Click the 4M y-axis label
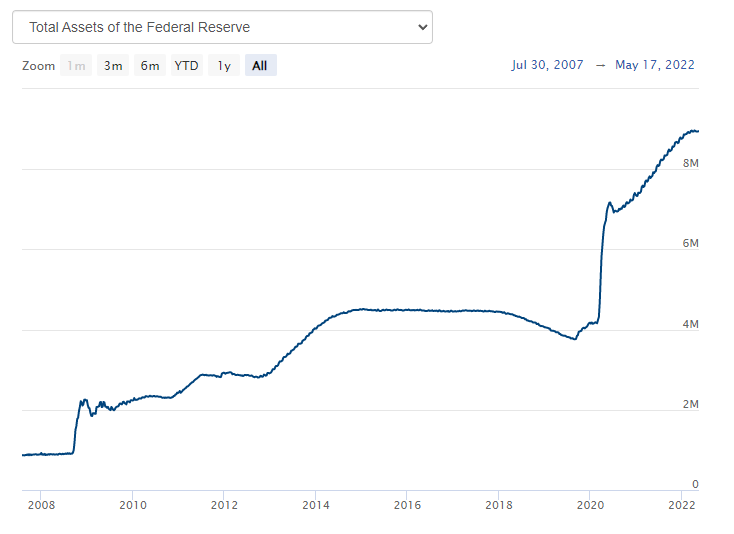The image size is (734, 534). (688, 324)
